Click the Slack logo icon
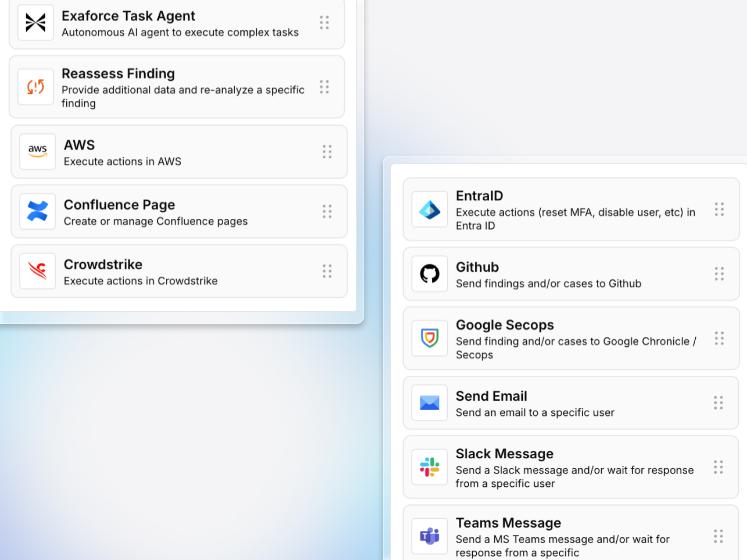This screenshot has width=747, height=560. pos(430,467)
